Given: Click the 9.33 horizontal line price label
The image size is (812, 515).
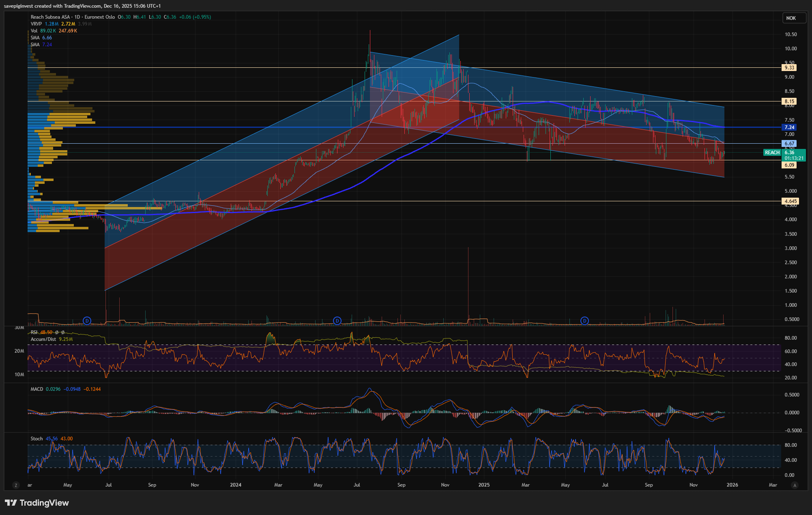Looking at the screenshot, I should point(789,68).
